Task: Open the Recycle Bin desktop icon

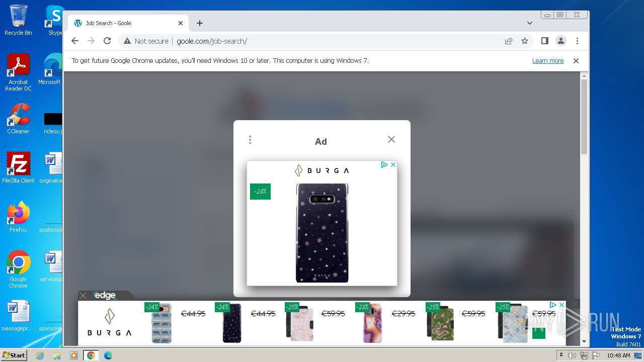Action: 18,20
